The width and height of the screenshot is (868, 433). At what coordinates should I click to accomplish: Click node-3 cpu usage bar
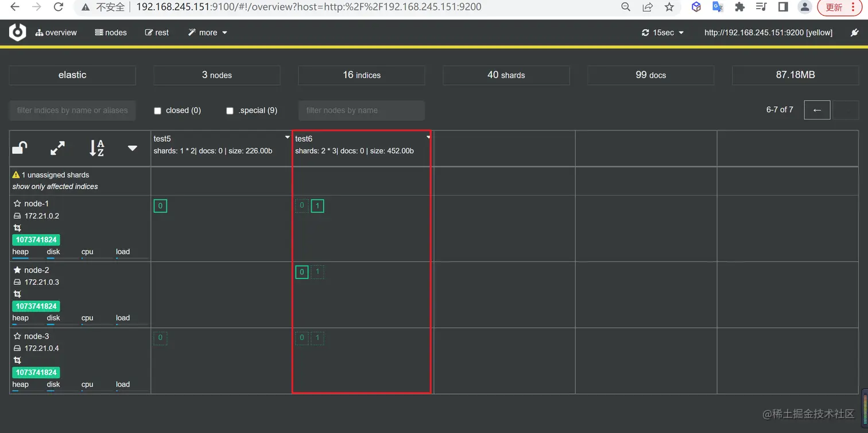[x=97, y=391]
